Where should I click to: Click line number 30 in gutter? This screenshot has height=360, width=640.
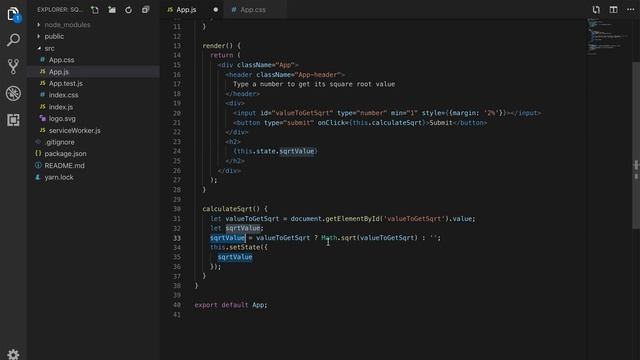[176, 209]
